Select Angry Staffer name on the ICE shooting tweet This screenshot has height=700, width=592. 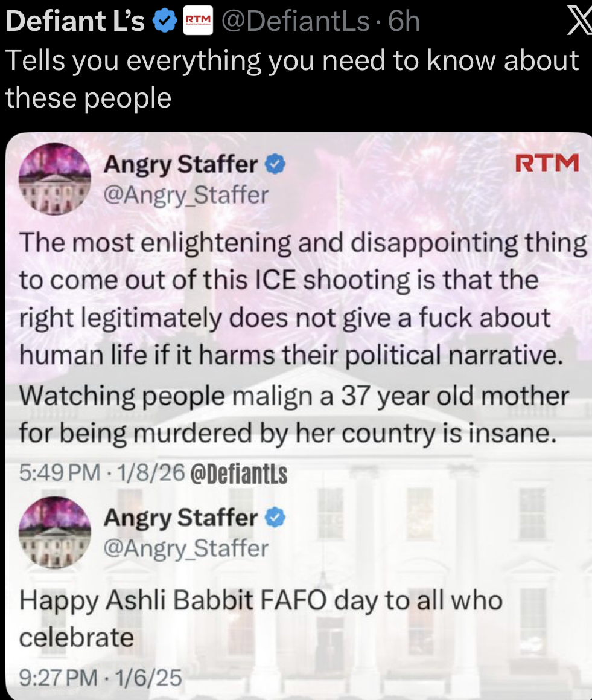pos(180,164)
